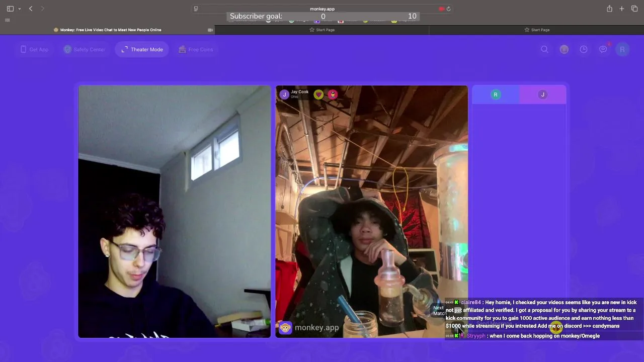
Task: Click the local webcam video feed
Action: click(174, 212)
